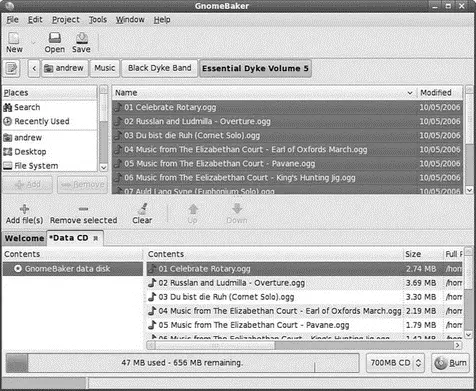Open the File menu
This screenshot has width=476, height=391.
12,20
